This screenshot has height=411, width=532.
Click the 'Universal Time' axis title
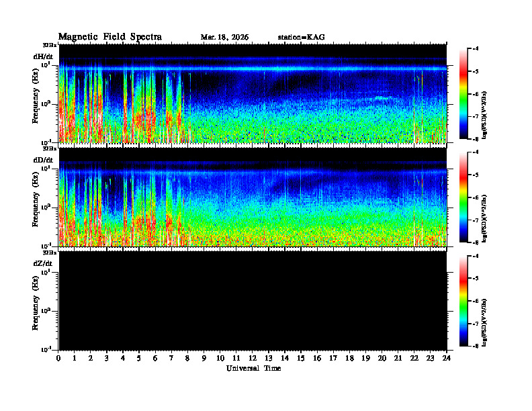[254, 368]
